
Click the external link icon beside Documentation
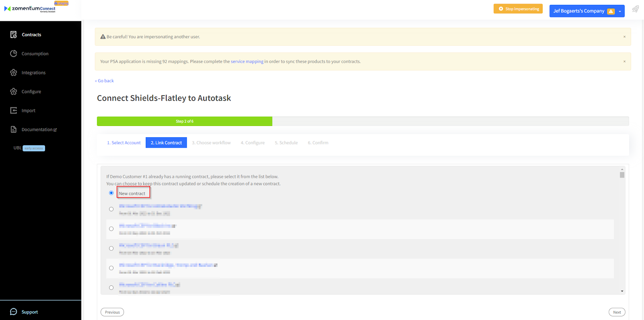(55, 130)
